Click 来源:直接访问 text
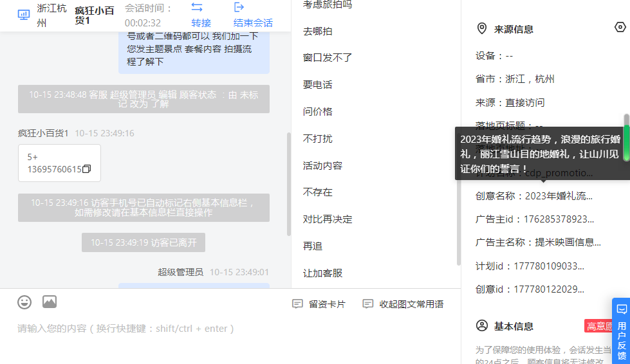This screenshot has height=364, width=630. pos(510,103)
